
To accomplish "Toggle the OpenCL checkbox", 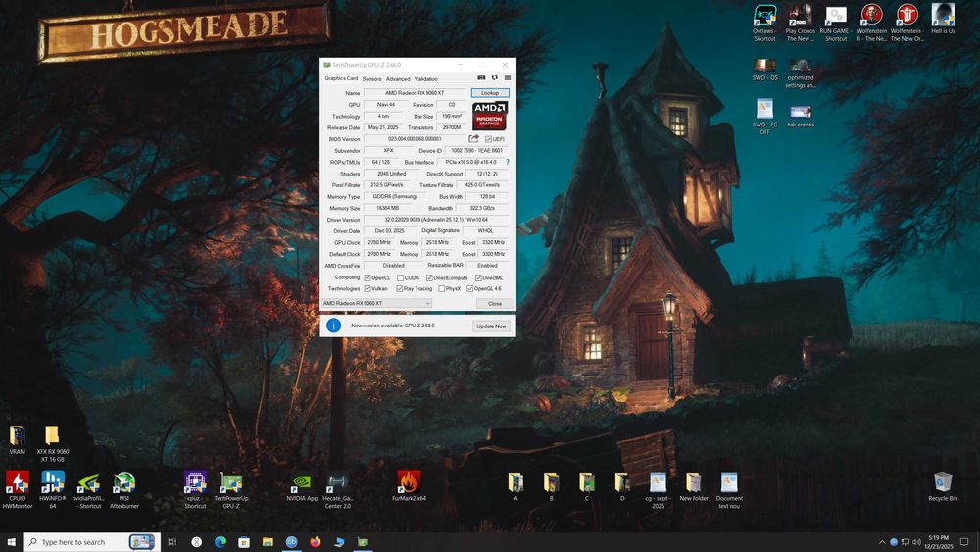I will coord(367,277).
